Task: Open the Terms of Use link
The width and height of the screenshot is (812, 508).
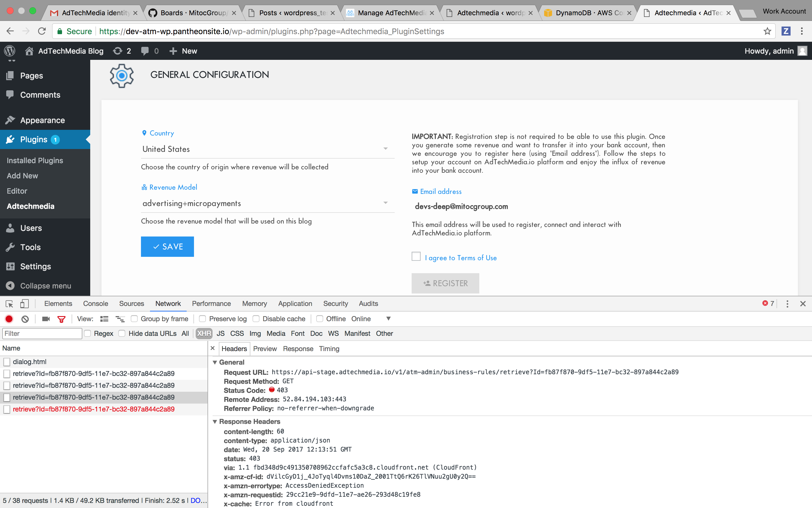Action: click(477, 258)
